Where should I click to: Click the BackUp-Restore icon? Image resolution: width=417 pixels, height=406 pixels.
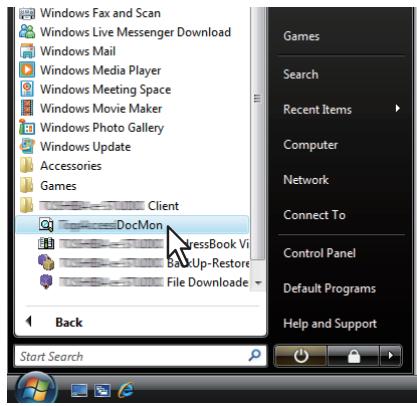click(x=46, y=262)
